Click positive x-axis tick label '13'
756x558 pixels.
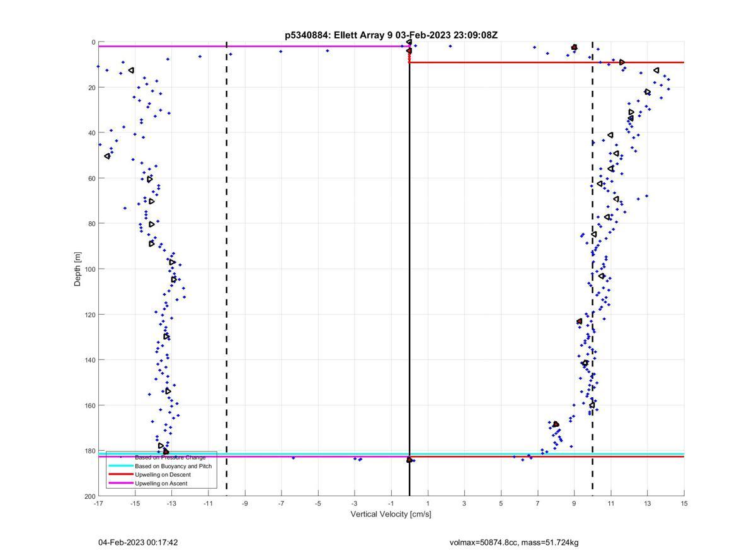(x=647, y=503)
